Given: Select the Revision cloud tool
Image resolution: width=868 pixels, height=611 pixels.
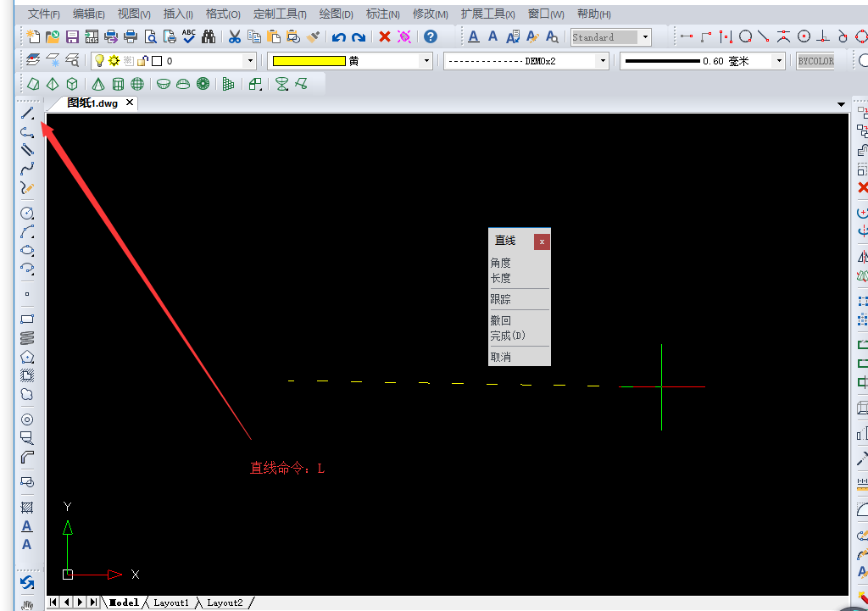Looking at the screenshot, I should [x=27, y=394].
